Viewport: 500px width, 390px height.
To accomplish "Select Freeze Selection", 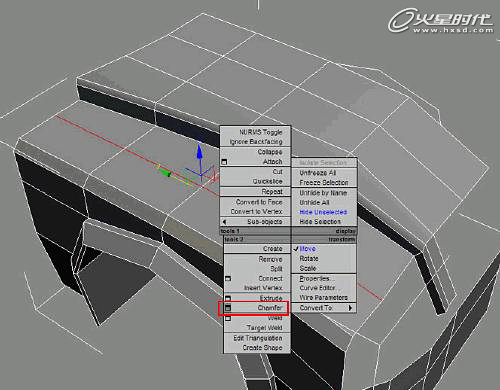I will point(324,182).
